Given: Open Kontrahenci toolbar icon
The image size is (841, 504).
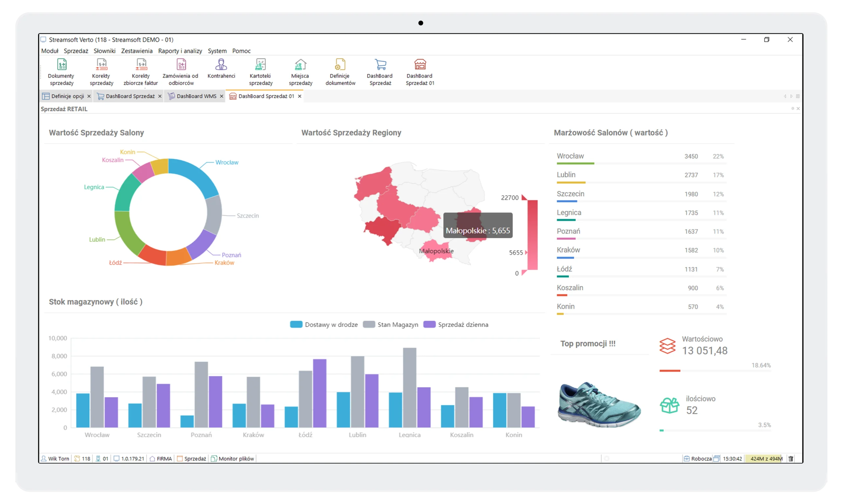Looking at the screenshot, I should pyautogui.click(x=221, y=68).
